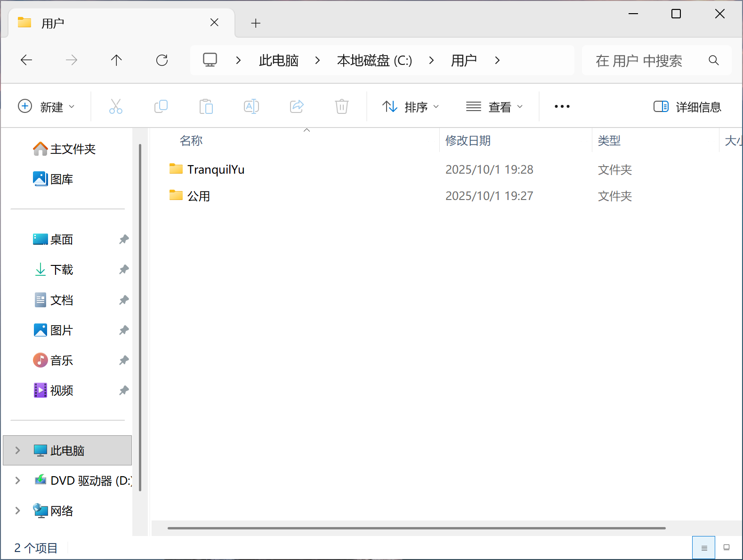Screen dimensions: 743x560
Task: Toggle the 详细信息 details pane
Action: 687,107
